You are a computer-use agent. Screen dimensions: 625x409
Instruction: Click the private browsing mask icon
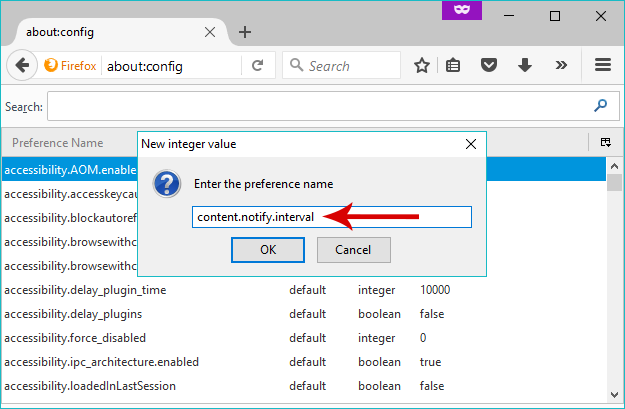pos(462,10)
